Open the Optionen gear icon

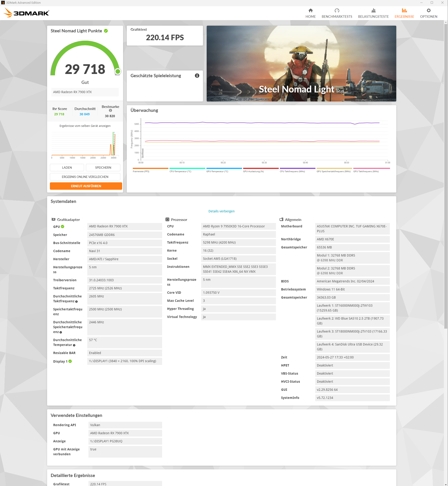(428, 10)
